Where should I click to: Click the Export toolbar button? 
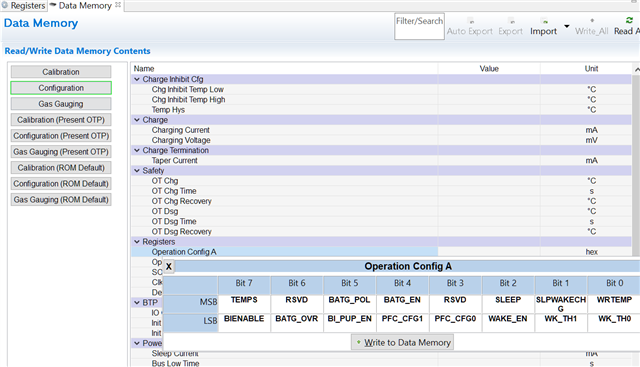[511, 27]
